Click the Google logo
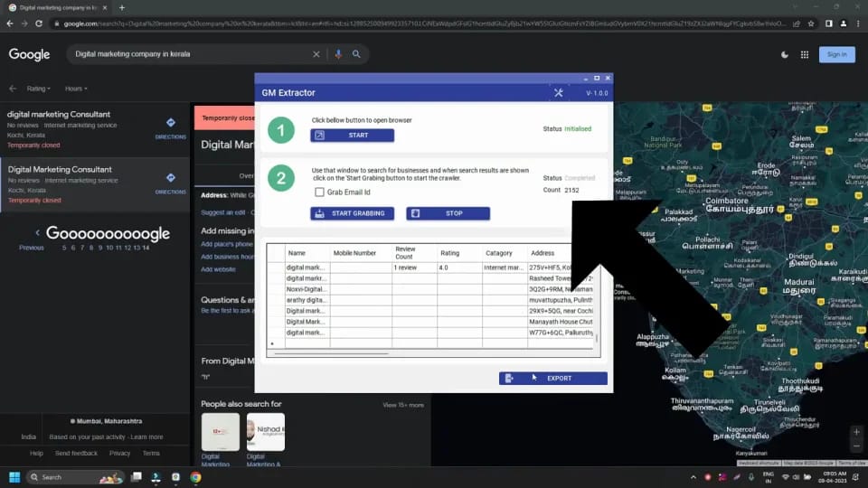The width and height of the screenshot is (868, 488). point(29,54)
